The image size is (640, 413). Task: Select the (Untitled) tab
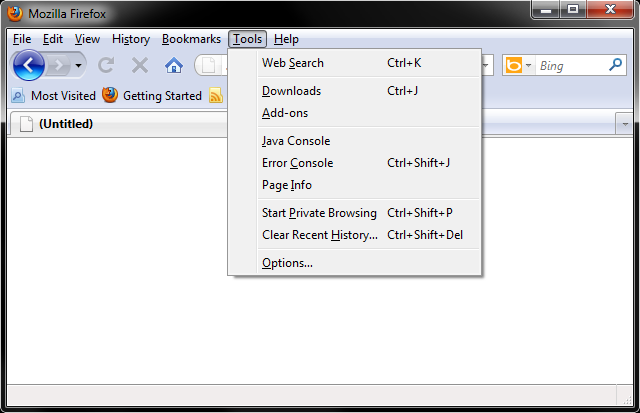118,124
